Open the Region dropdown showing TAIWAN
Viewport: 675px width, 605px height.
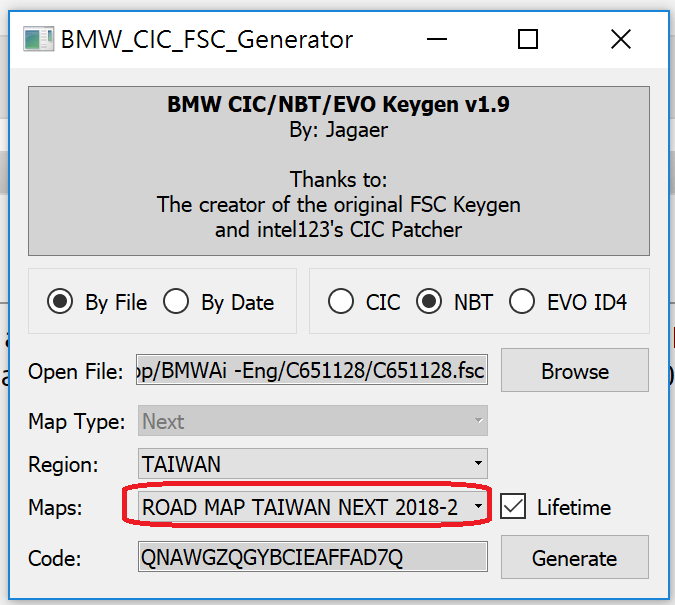(x=313, y=463)
